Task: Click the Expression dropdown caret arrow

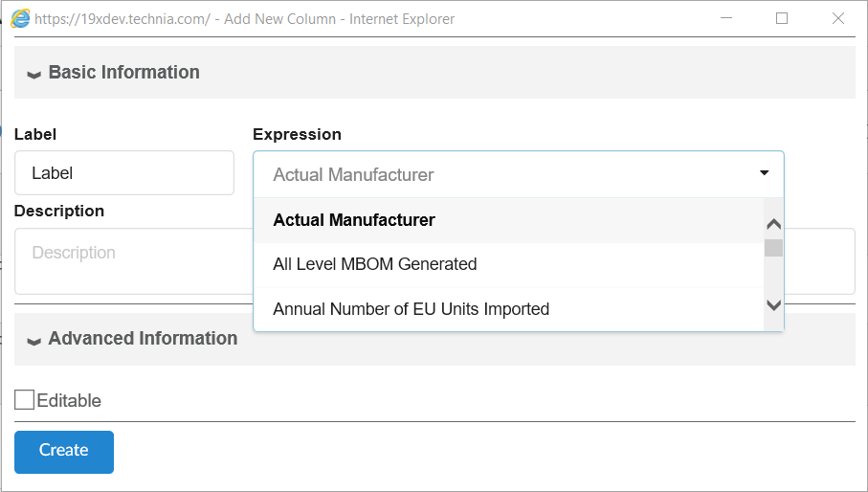Action: point(764,173)
